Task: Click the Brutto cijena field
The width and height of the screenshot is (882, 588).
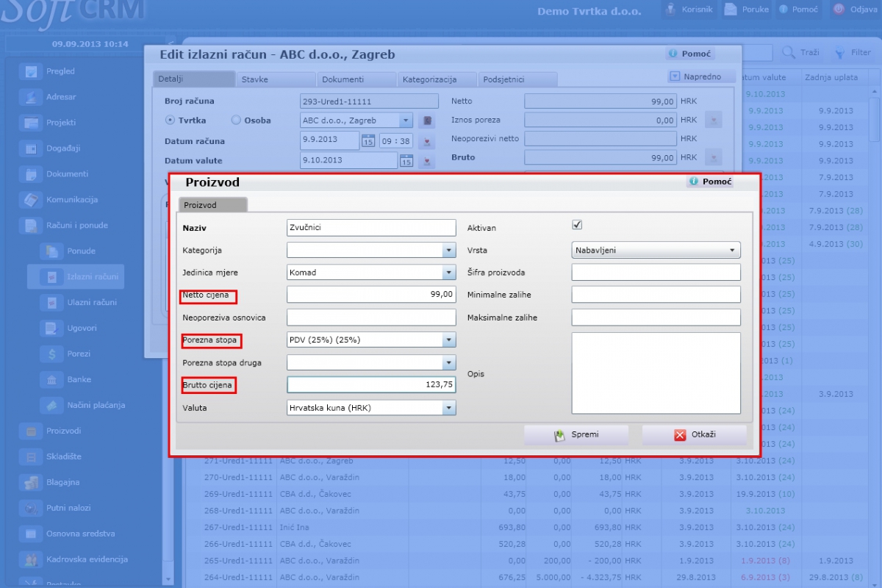Action: coord(371,385)
